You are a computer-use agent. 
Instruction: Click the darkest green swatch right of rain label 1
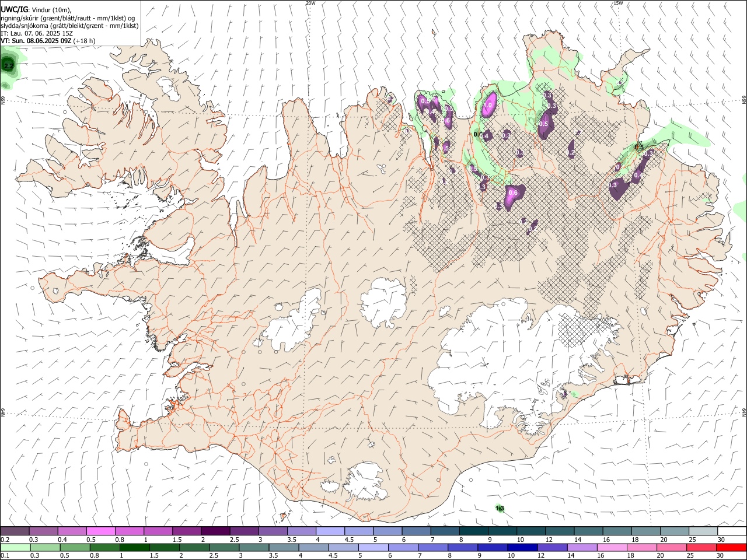(x=135, y=548)
